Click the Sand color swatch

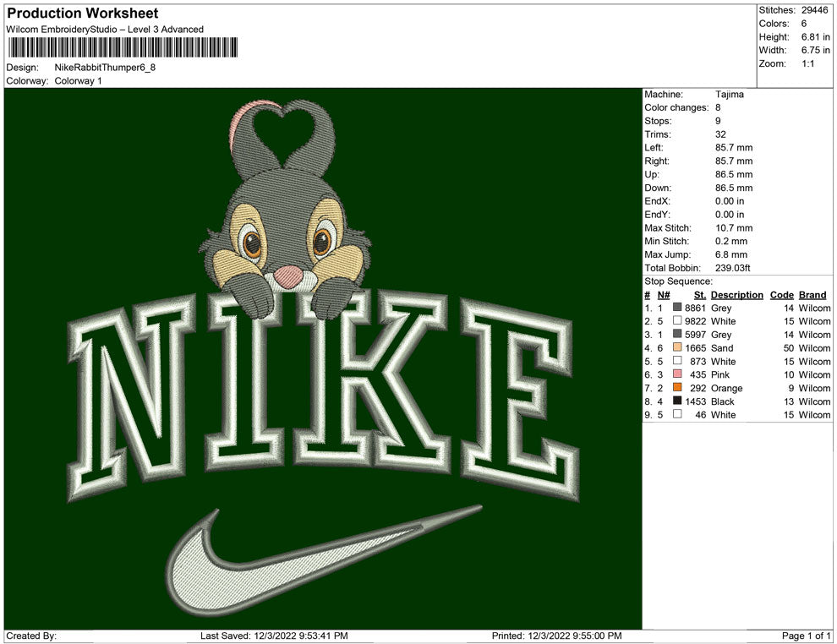coord(677,347)
